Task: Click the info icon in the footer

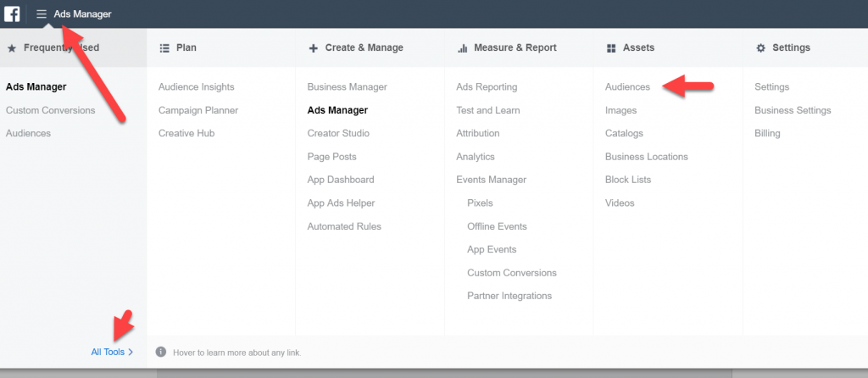Action: (x=161, y=352)
